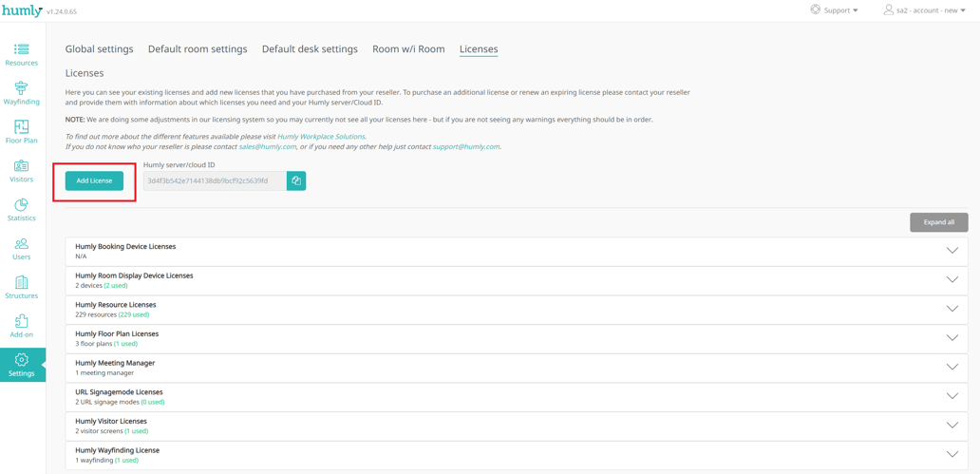The image size is (980, 474).
Task: Switch to Default desk settings tab
Action: pos(310,48)
